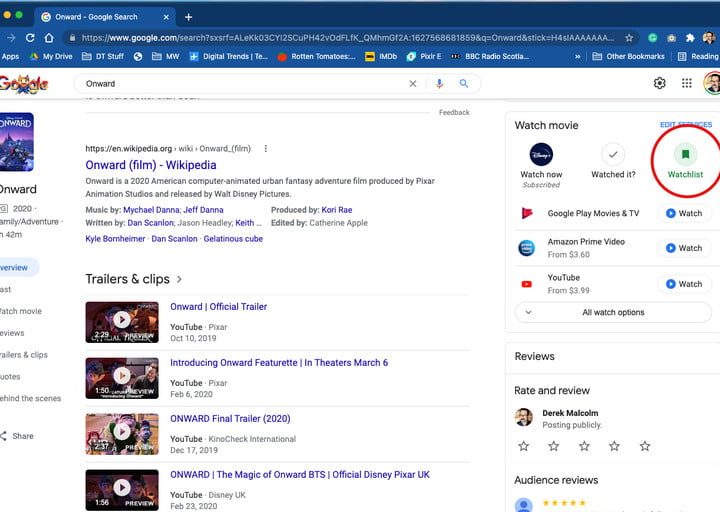Image resolution: width=720 pixels, height=512 pixels.
Task: Open the Gelatinous cube link
Action: (x=233, y=239)
